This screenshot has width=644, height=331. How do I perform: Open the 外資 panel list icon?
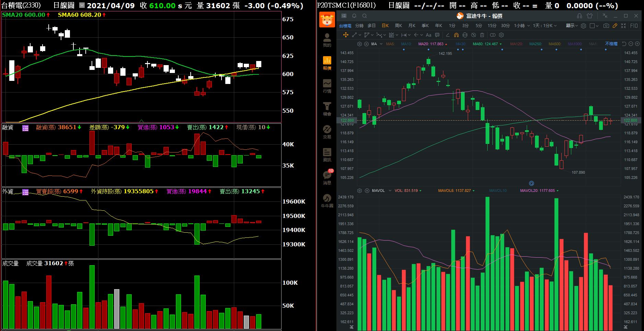click(x=25, y=192)
